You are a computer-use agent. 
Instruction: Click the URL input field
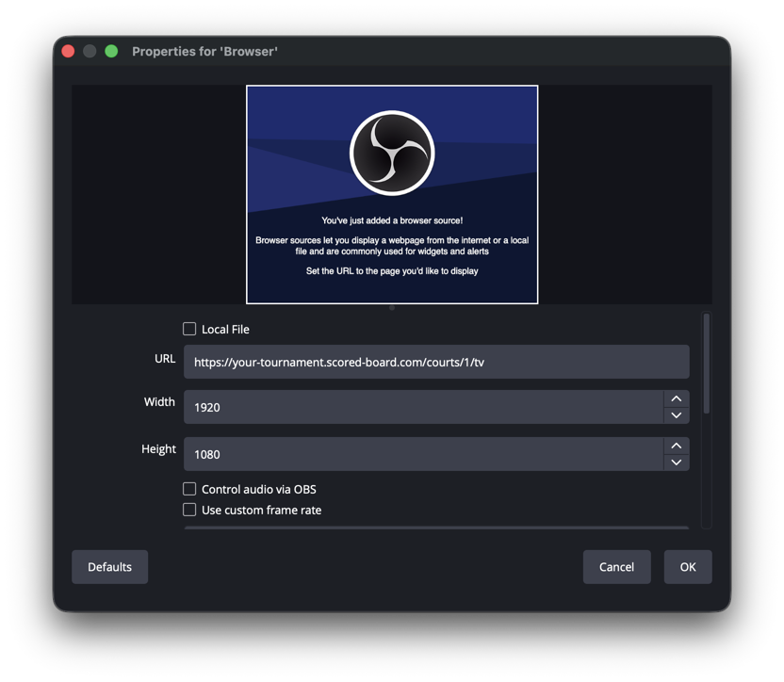(436, 362)
